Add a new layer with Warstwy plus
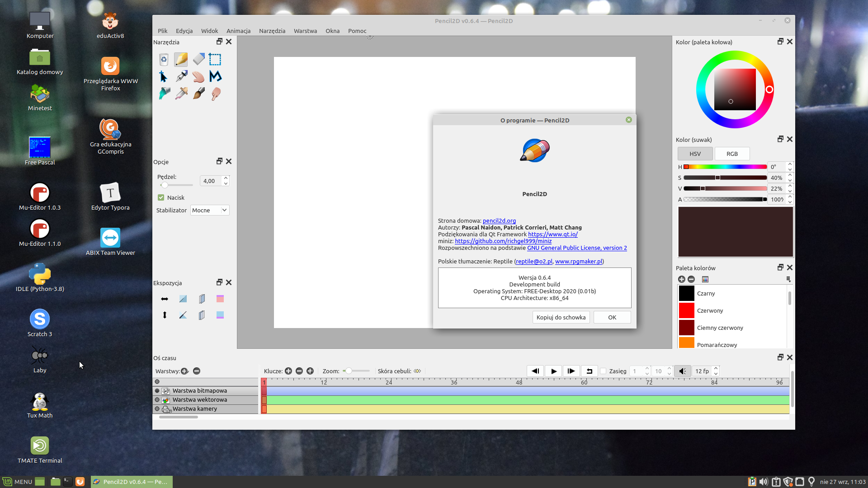 click(184, 371)
